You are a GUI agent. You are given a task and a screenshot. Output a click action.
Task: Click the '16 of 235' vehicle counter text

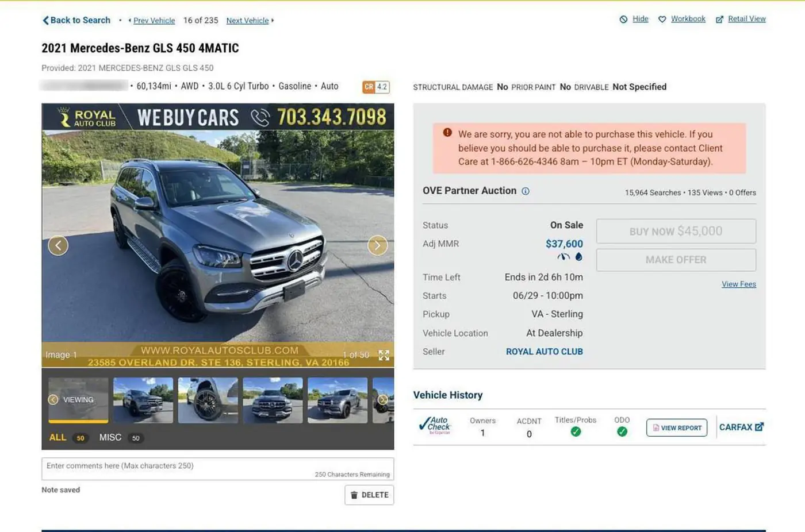pyautogui.click(x=201, y=20)
